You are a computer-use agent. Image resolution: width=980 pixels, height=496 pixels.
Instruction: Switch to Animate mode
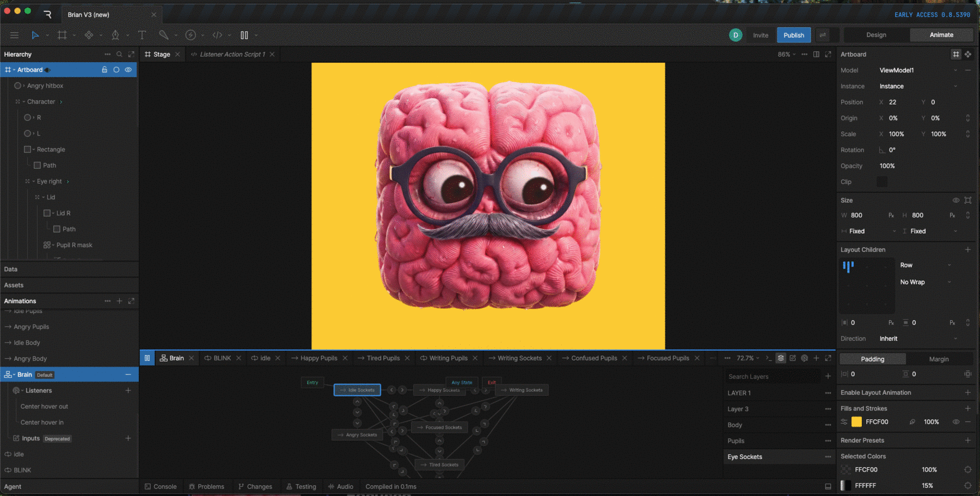(941, 35)
